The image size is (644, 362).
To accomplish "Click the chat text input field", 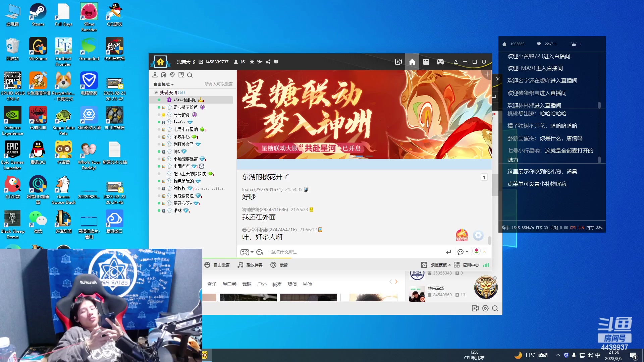I will tap(356, 252).
